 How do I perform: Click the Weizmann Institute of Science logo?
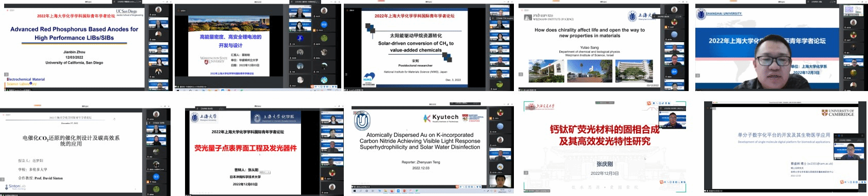point(549,17)
